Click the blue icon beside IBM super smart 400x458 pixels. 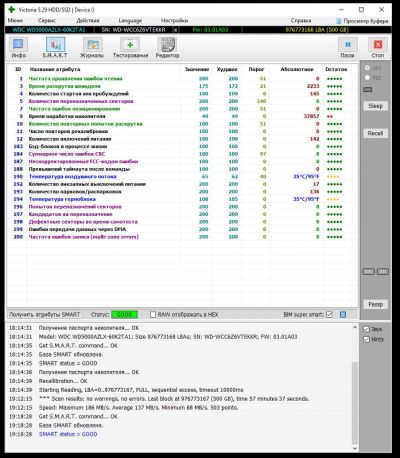pos(343,314)
